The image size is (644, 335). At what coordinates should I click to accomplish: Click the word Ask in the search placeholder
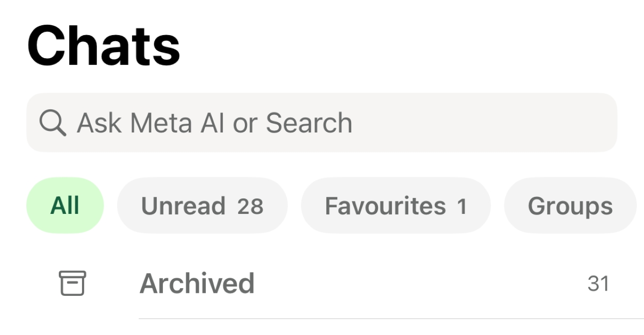(x=100, y=123)
